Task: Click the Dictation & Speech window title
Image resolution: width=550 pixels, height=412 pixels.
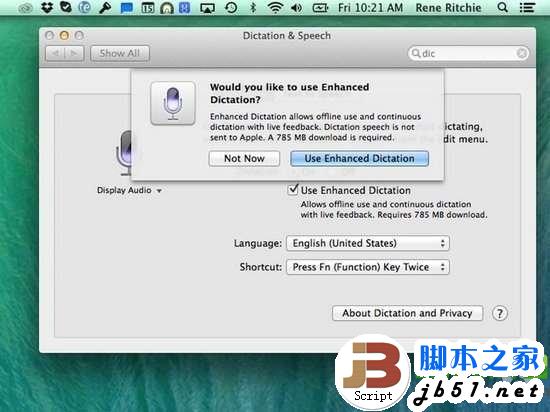Action: click(x=287, y=35)
